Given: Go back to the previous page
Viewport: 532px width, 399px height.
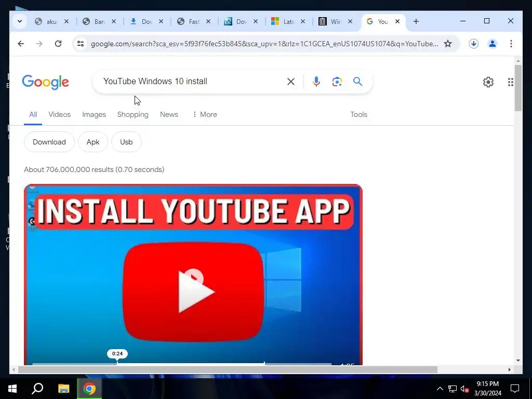Looking at the screenshot, I should [21, 44].
